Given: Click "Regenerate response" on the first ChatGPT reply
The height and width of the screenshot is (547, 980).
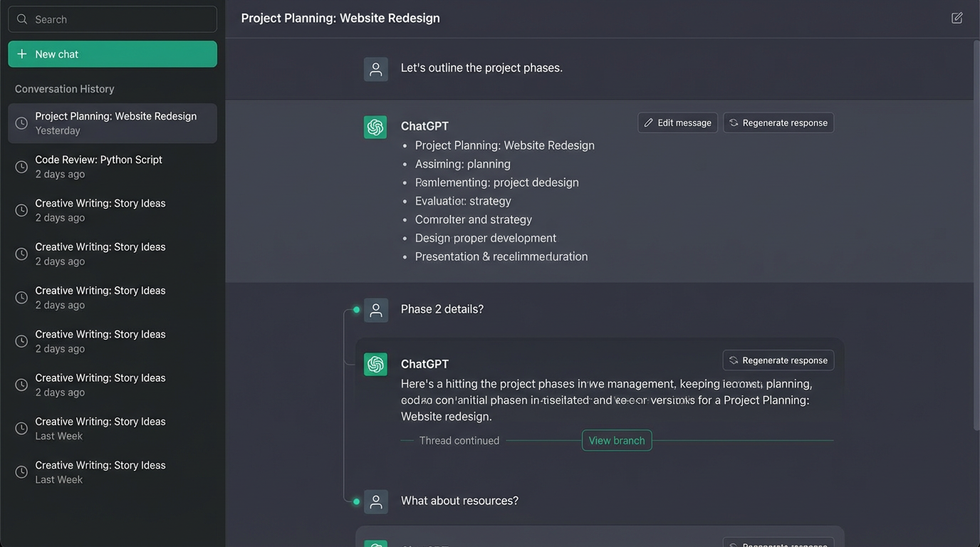Looking at the screenshot, I should click(x=778, y=122).
